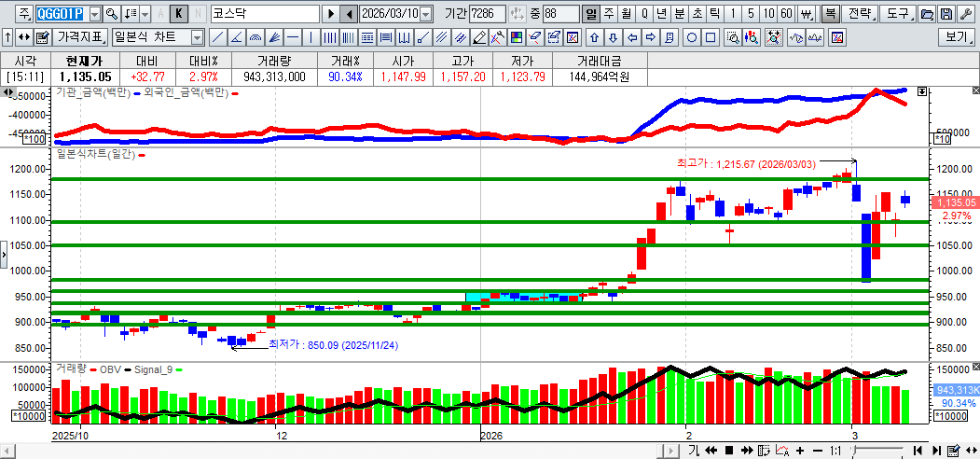Click the save chart floppy icon
Screen dimensions: 980x459
946,14
